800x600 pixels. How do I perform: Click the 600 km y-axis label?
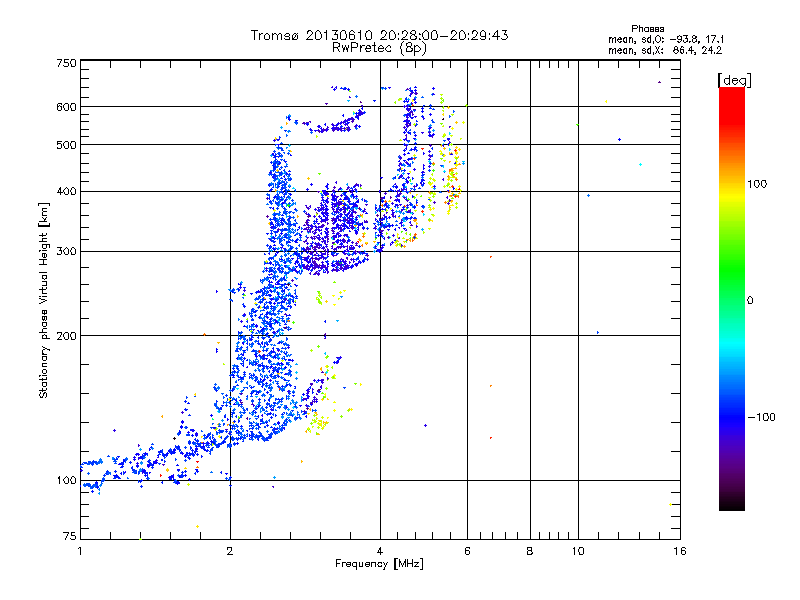66,107
